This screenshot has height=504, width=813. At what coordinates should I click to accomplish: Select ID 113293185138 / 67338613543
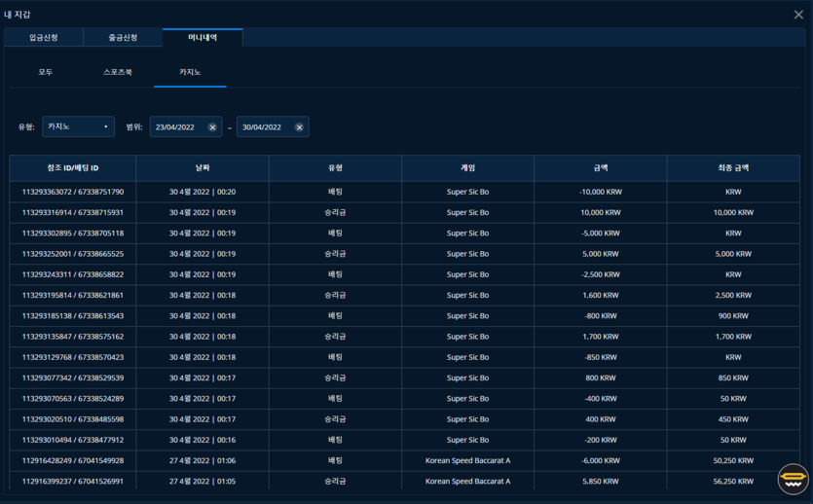coord(73,316)
